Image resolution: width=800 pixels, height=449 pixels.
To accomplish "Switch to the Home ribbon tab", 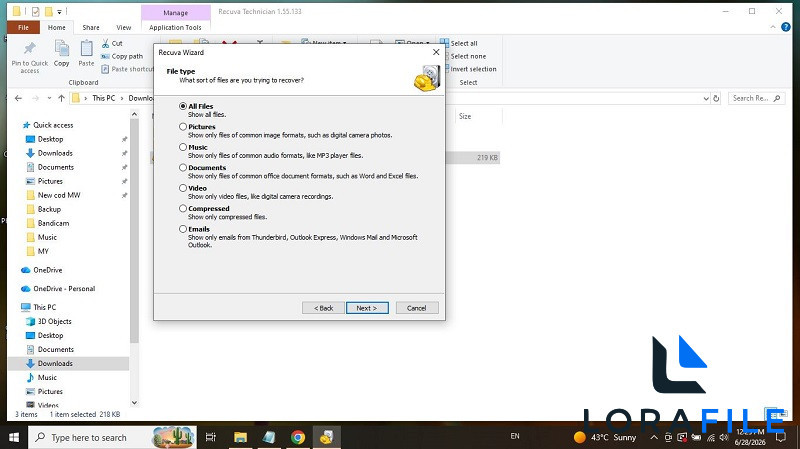I will 57,28.
